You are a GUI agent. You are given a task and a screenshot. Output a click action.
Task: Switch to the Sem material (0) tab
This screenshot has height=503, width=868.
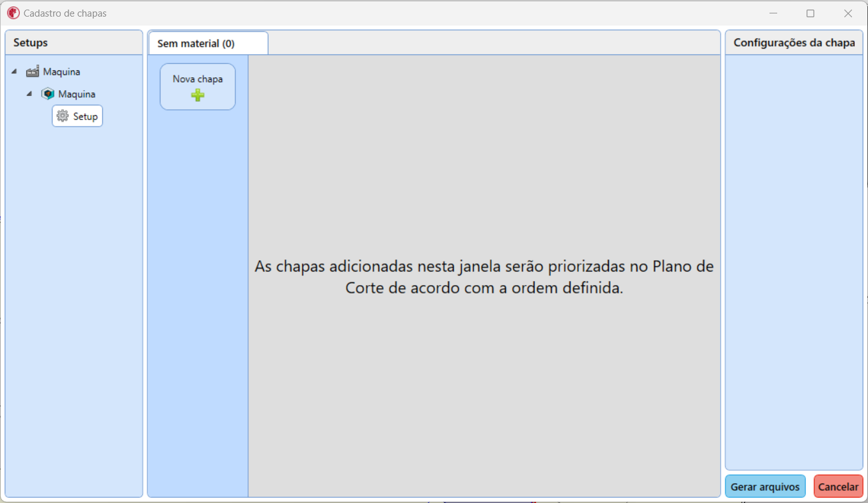208,43
